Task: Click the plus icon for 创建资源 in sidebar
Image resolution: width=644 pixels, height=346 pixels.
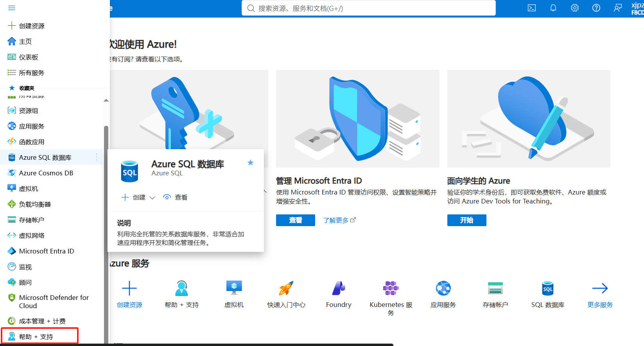Action: tap(12, 26)
